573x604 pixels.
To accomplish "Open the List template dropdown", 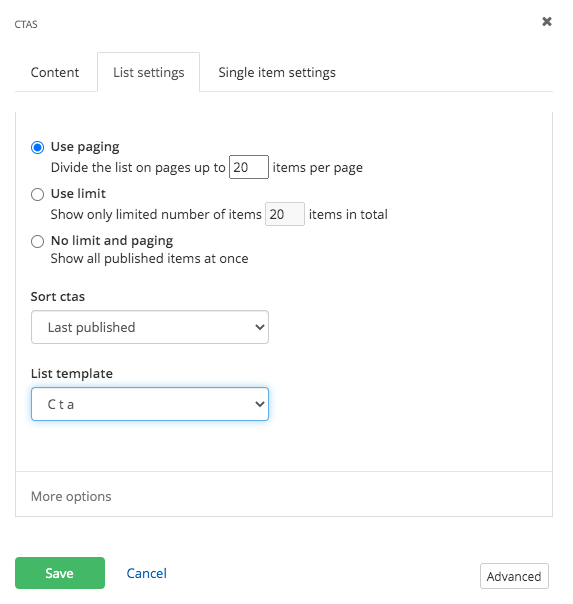I will [x=150, y=404].
